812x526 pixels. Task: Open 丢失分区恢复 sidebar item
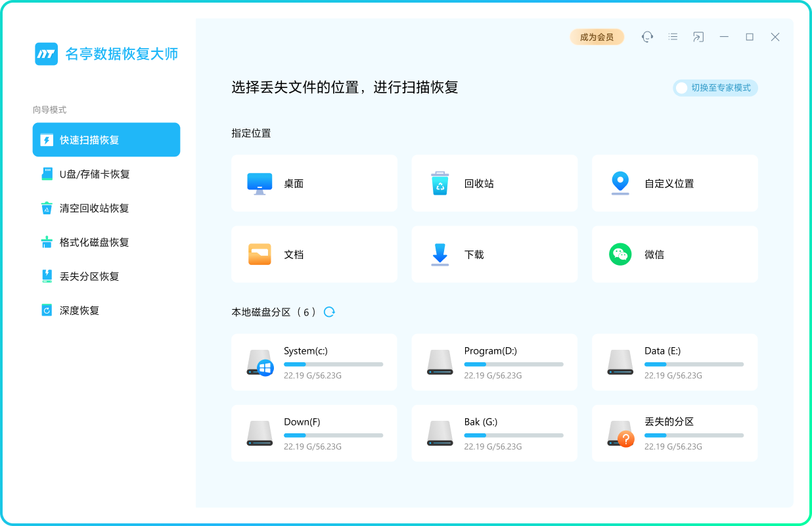click(89, 277)
